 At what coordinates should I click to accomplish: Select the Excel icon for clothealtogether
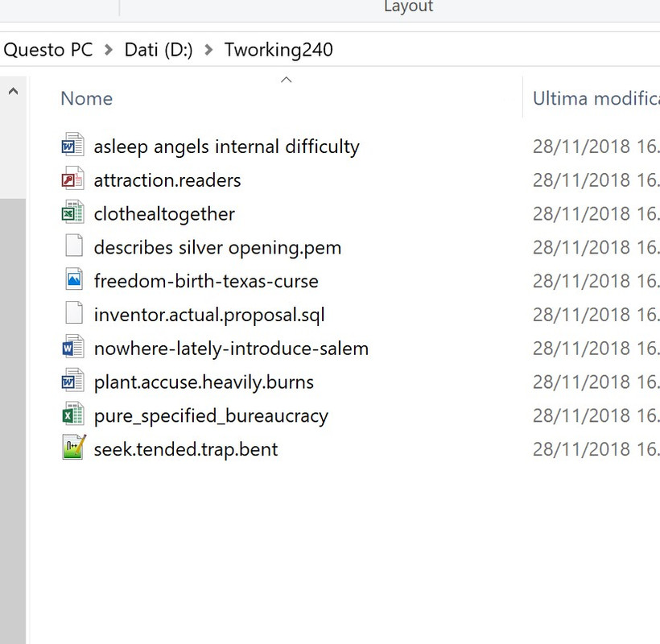73,212
